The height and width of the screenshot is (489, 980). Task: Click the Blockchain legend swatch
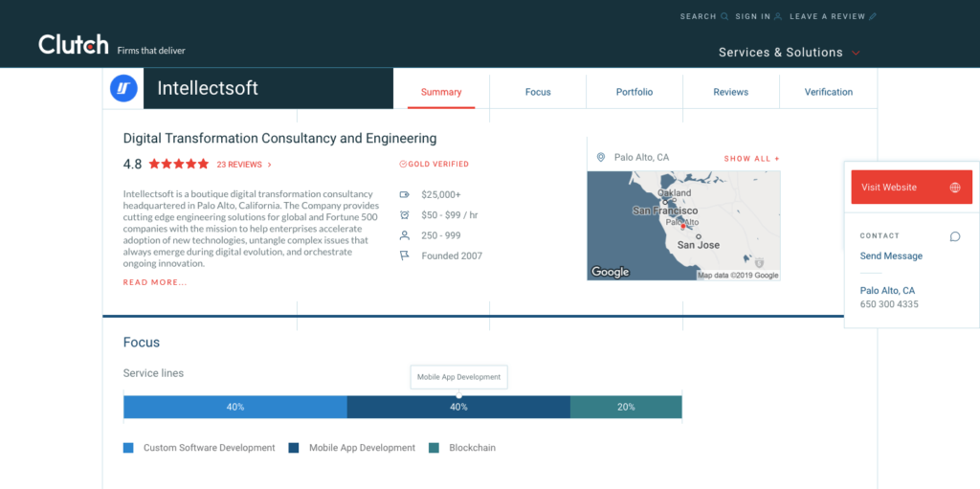pos(434,448)
